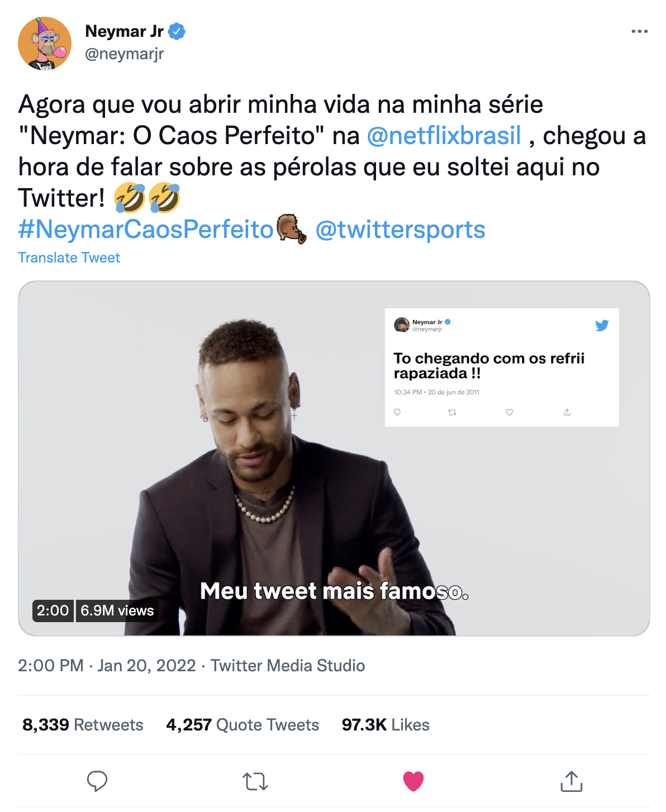View the 4,257 Quote Tweets
The image size is (666, 812).
242,725
